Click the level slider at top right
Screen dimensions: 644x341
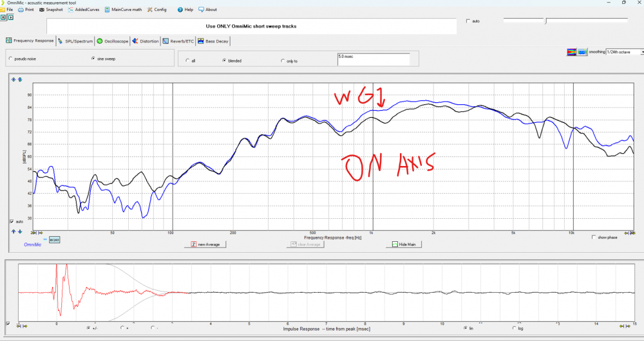[546, 21]
